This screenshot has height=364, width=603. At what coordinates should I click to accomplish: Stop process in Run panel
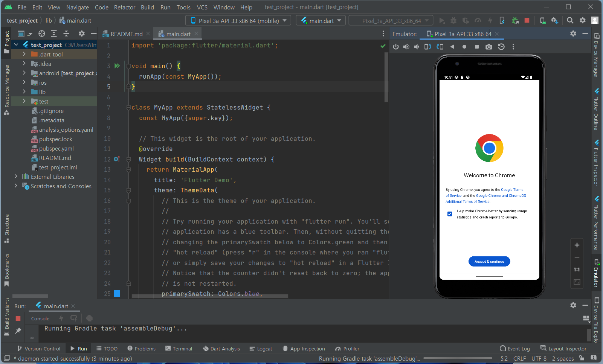point(18,318)
